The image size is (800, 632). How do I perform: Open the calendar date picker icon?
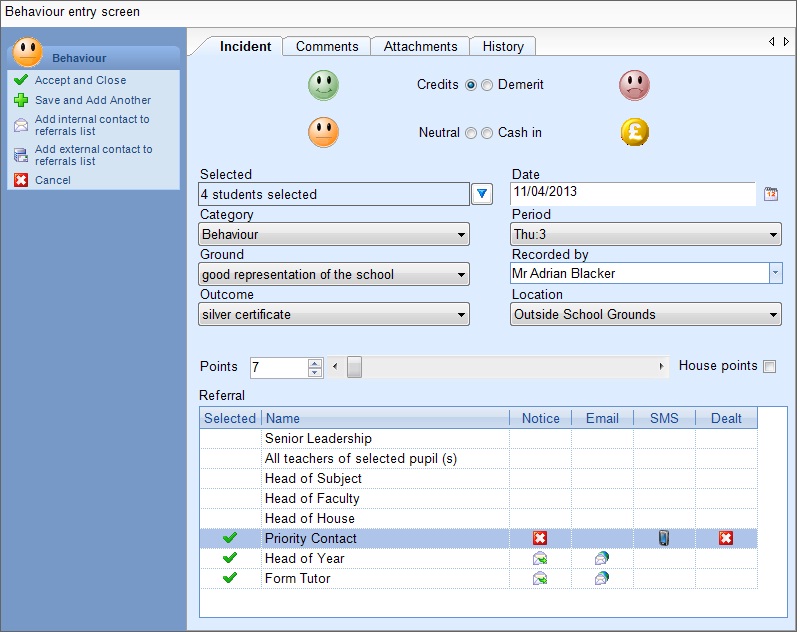point(771,194)
